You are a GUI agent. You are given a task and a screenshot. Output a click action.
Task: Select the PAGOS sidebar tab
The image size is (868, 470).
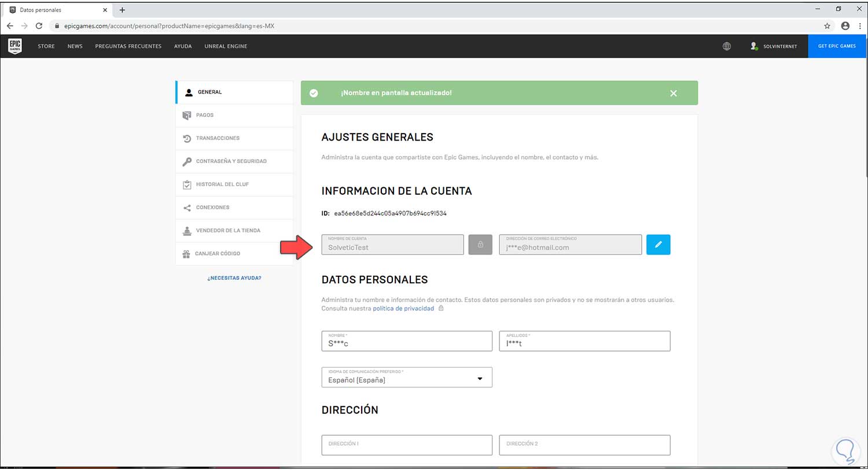234,115
